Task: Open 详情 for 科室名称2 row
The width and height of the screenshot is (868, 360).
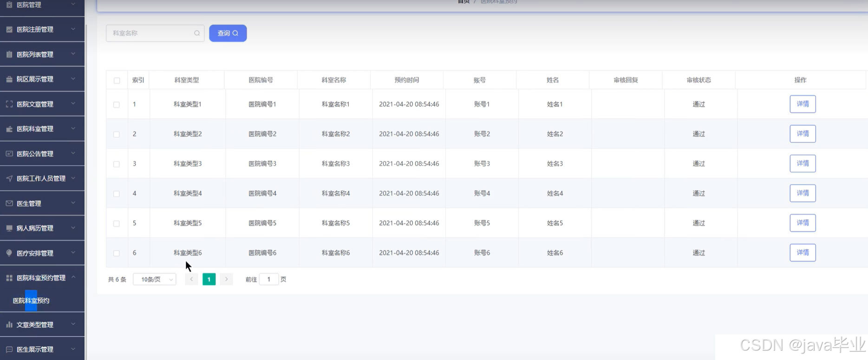Action: click(x=803, y=134)
